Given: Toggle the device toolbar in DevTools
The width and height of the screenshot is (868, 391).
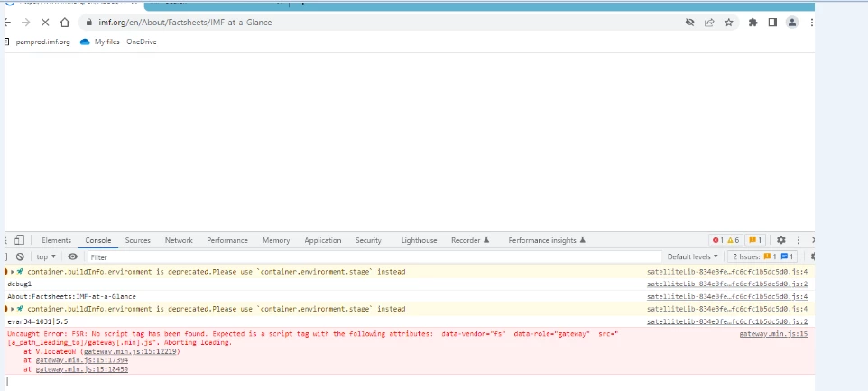Looking at the screenshot, I should 19,240.
